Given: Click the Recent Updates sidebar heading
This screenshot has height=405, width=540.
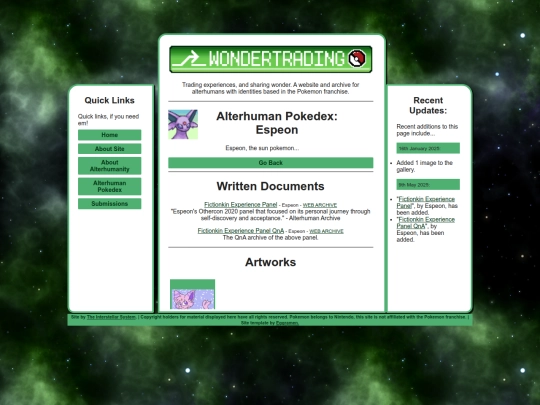Looking at the screenshot, I should click(428, 105).
